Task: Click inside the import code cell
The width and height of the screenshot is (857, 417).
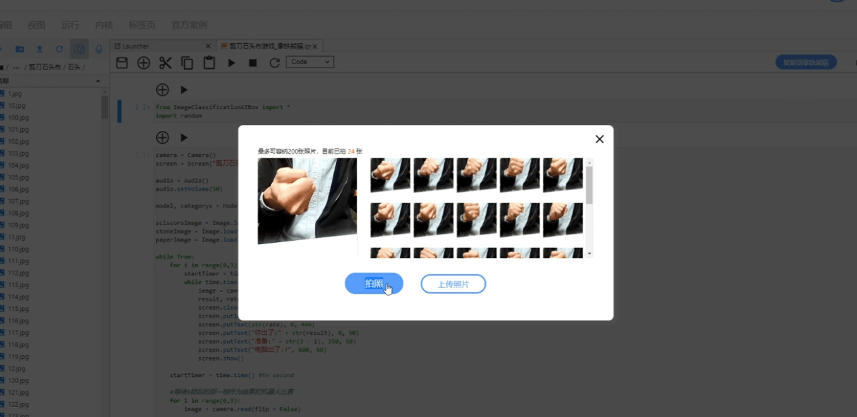Action: [503, 111]
